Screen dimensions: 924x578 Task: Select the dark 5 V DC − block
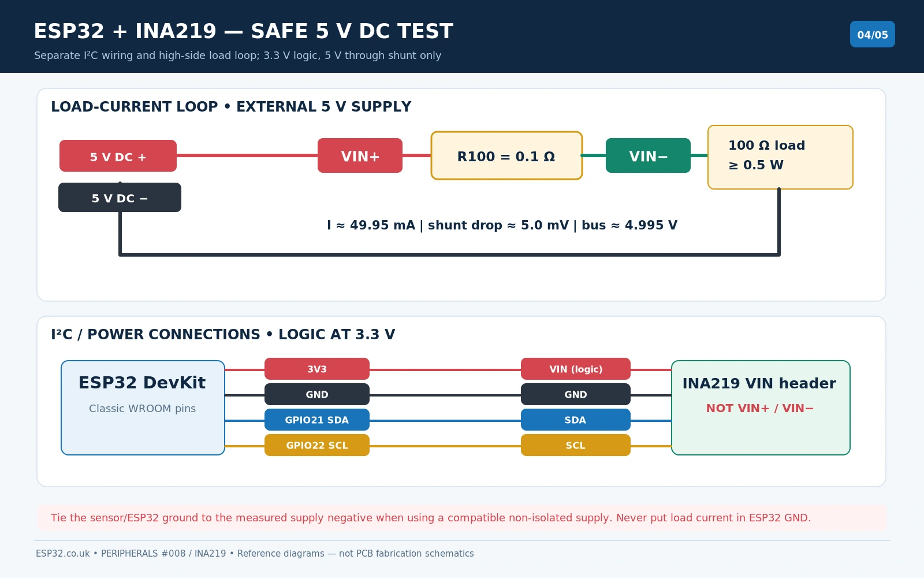click(120, 198)
